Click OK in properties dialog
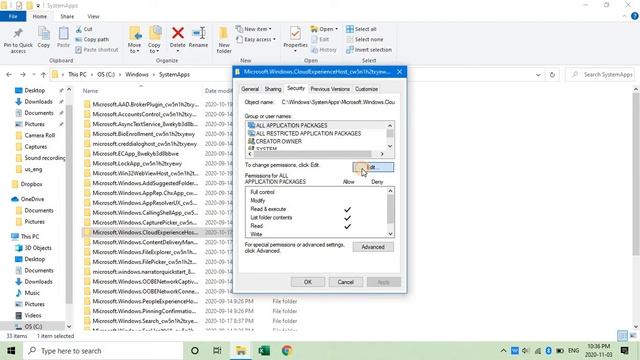Screen dimensions: 640x360 tap(308, 282)
